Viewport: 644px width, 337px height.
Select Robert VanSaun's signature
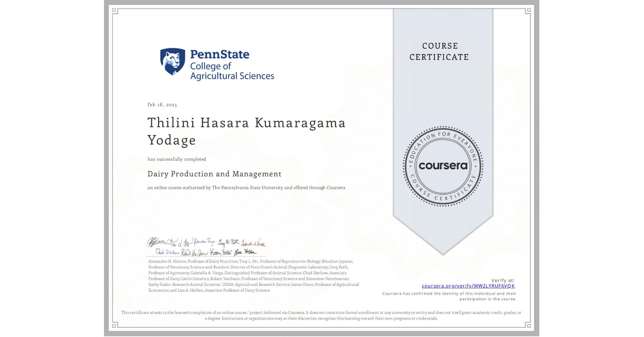click(x=195, y=252)
